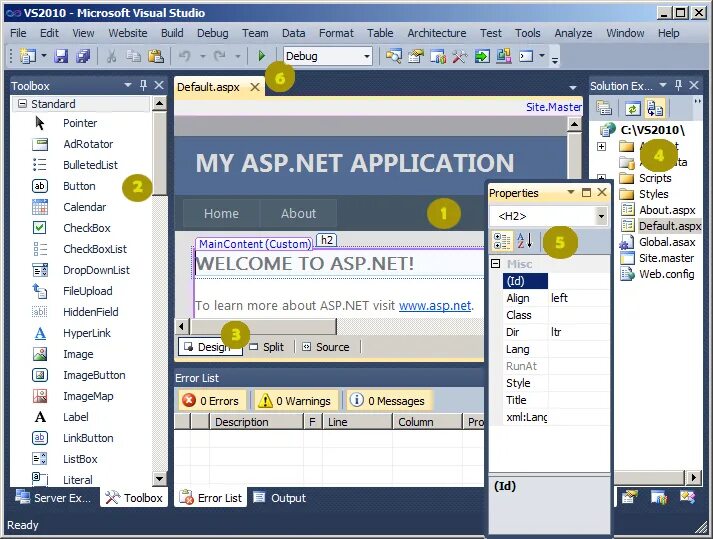Open the Analyze menu

coord(573,33)
